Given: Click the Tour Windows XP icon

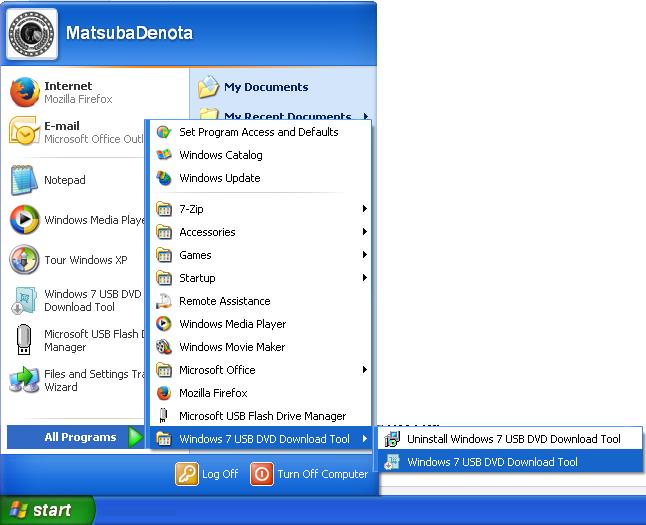Looking at the screenshot, I should coord(24,260).
